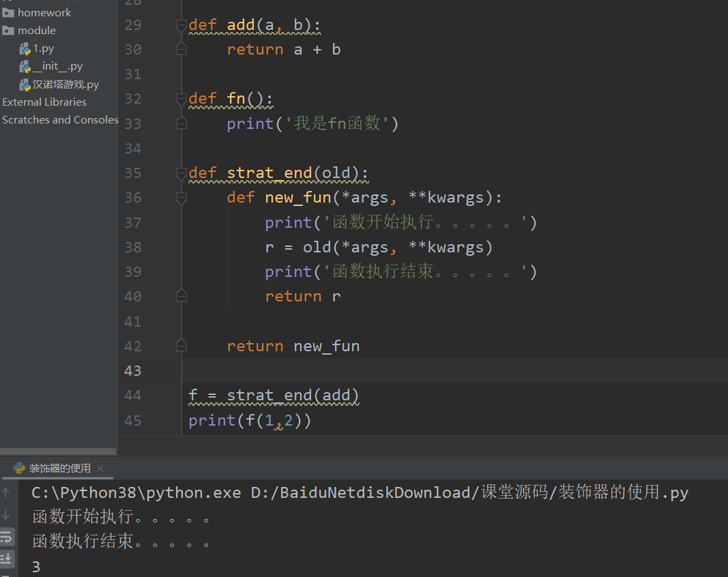Click the Python file icon beside 汉诺塔游戏.py
The height and width of the screenshot is (577, 728).
coord(25,85)
